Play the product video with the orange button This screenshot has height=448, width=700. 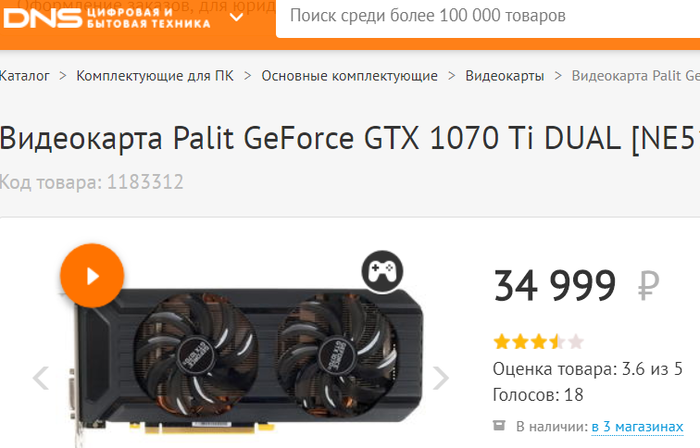click(x=92, y=276)
